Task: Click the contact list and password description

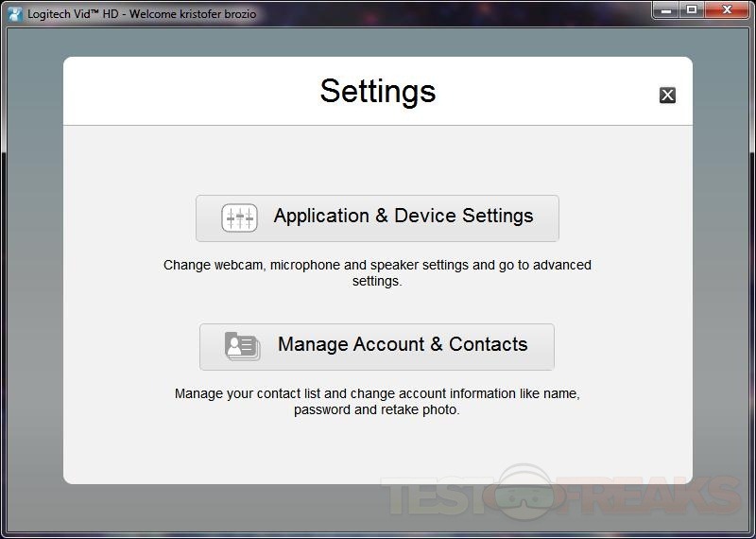Action: coord(377,401)
